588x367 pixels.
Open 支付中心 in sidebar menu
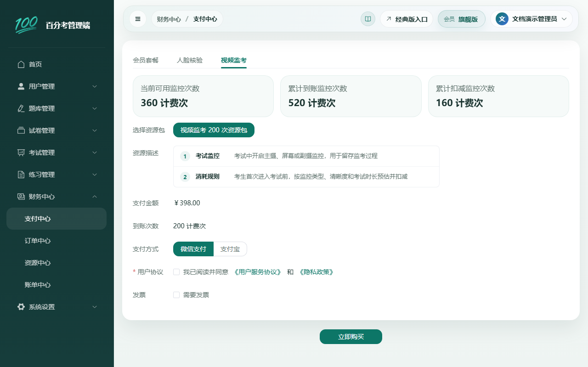click(x=57, y=219)
